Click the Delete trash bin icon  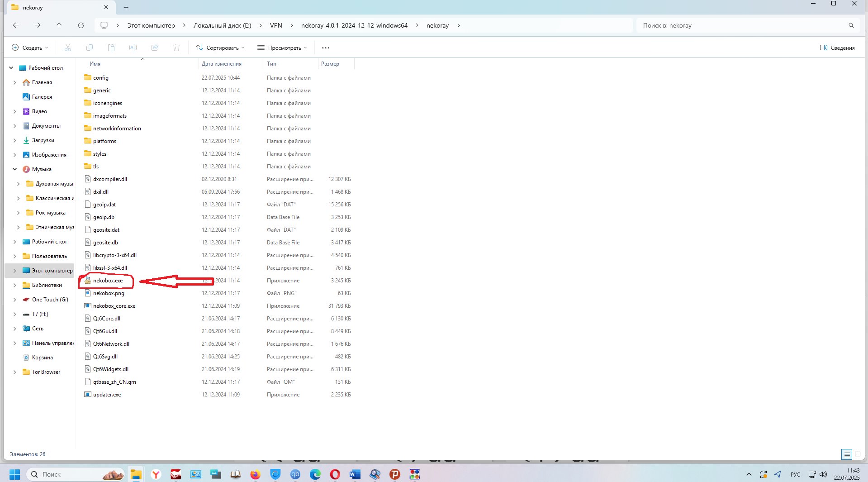point(176,48)
